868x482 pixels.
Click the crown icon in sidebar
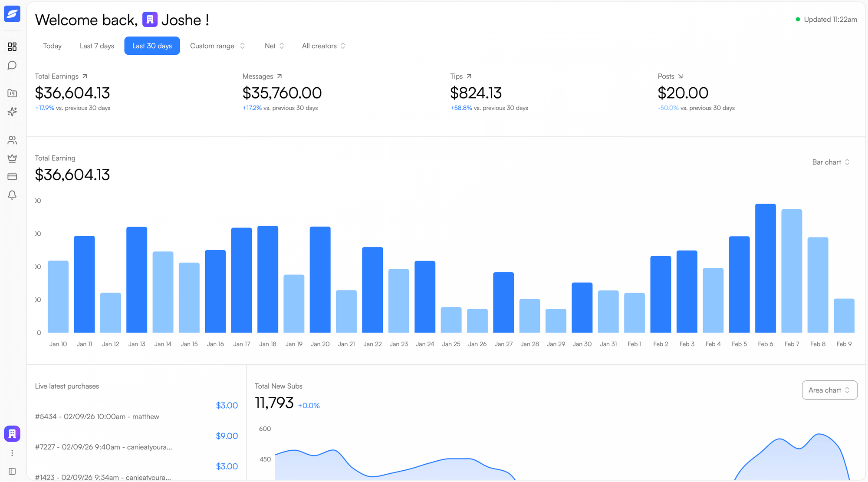(12, 158)
